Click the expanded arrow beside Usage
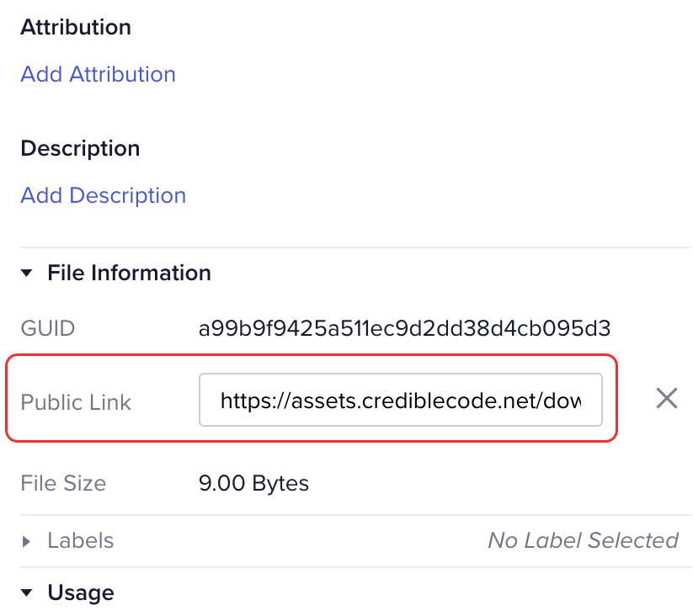693x616 pixels. point(26,592)
